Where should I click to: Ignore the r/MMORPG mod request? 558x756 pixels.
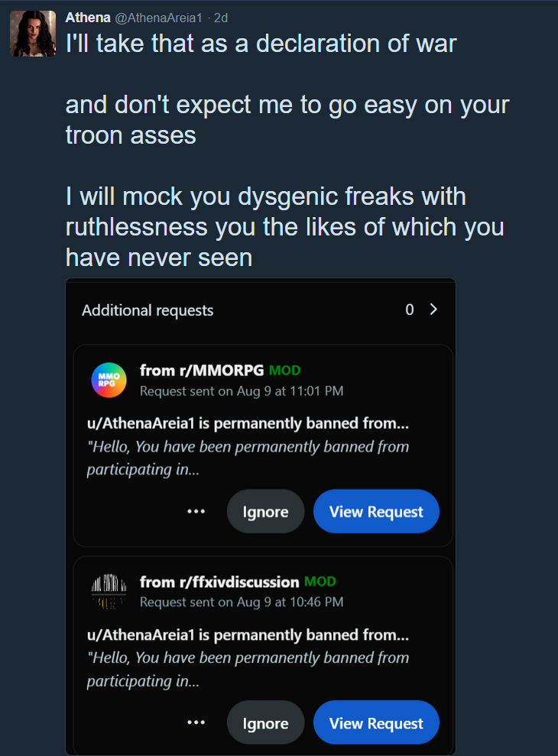(266, 511)
